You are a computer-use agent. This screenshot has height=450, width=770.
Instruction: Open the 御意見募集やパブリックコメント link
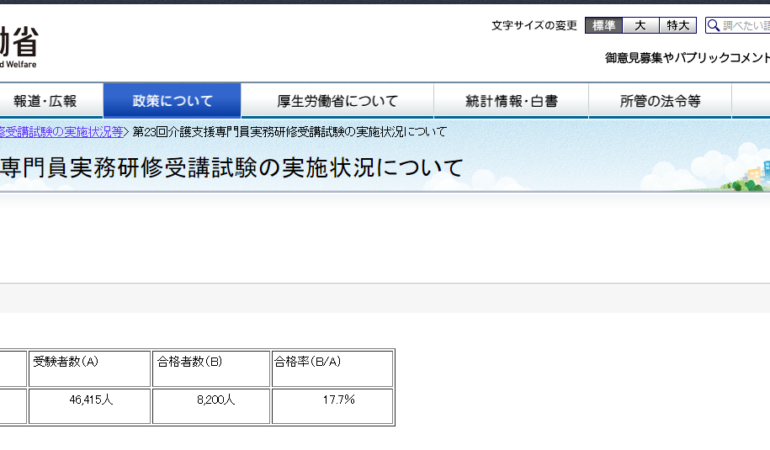pyautogui.click(x=687, y=58)
